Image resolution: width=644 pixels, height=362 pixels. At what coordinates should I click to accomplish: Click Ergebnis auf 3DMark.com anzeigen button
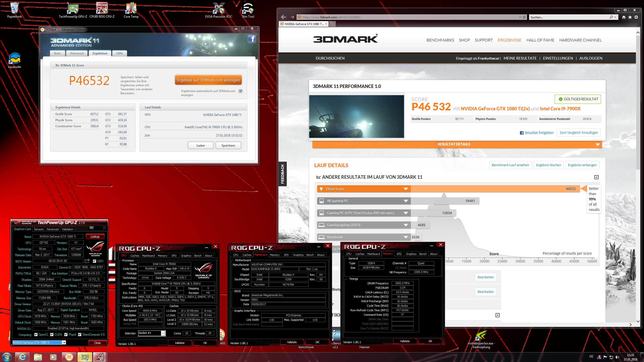click(208, 80)
